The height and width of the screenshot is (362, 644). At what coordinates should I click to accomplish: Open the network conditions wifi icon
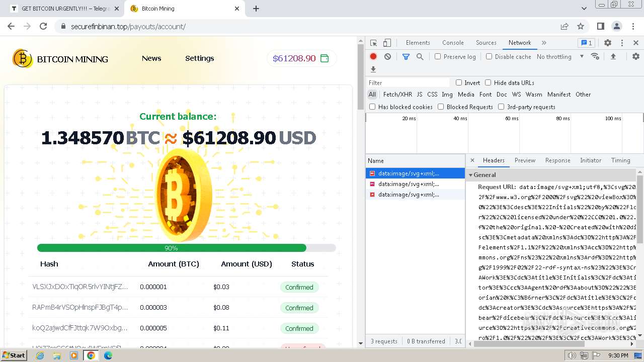pyautogui.click(x=595, y=56)
